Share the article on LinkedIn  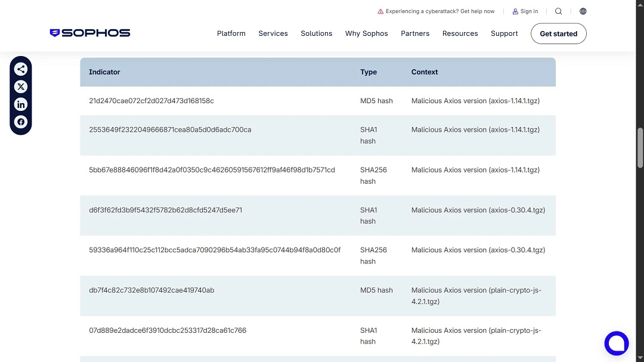(21, 104)
